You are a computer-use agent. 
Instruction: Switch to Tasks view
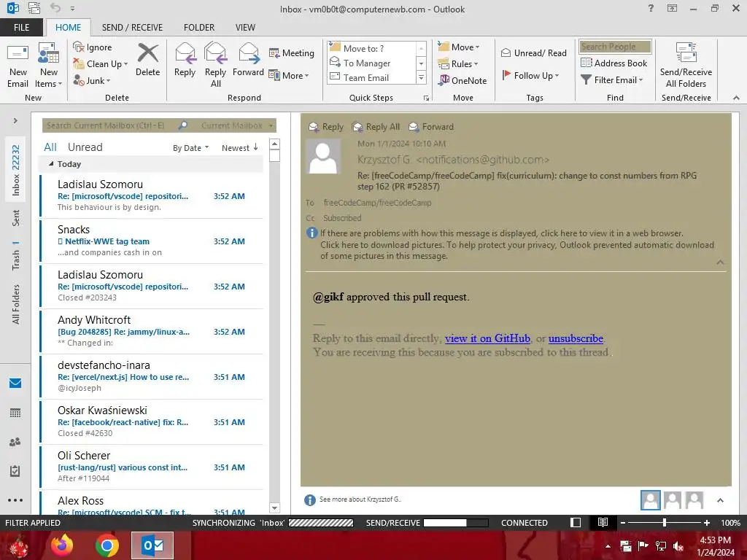tap(15, 471)
